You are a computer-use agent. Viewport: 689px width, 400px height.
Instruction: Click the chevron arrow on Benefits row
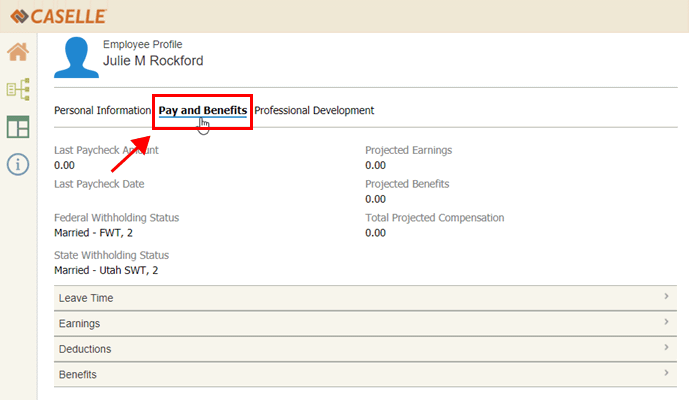(666, 374)
